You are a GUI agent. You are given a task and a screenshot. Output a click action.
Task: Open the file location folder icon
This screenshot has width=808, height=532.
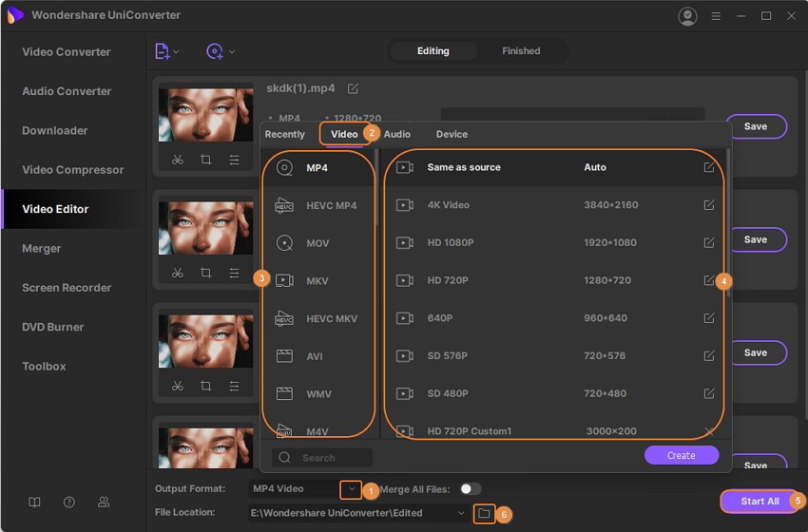pyautogui.click(x=484, y=513)
